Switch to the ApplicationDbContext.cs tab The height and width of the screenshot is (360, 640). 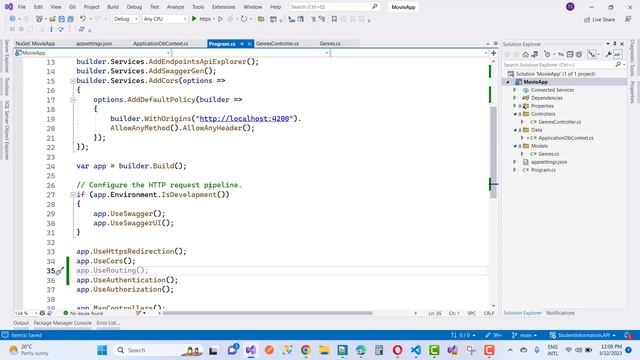coord(160,43)
